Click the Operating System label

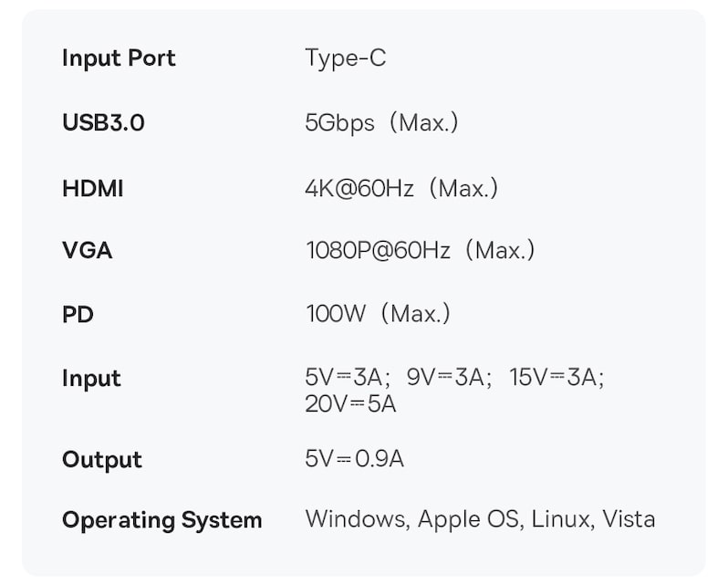162,520
